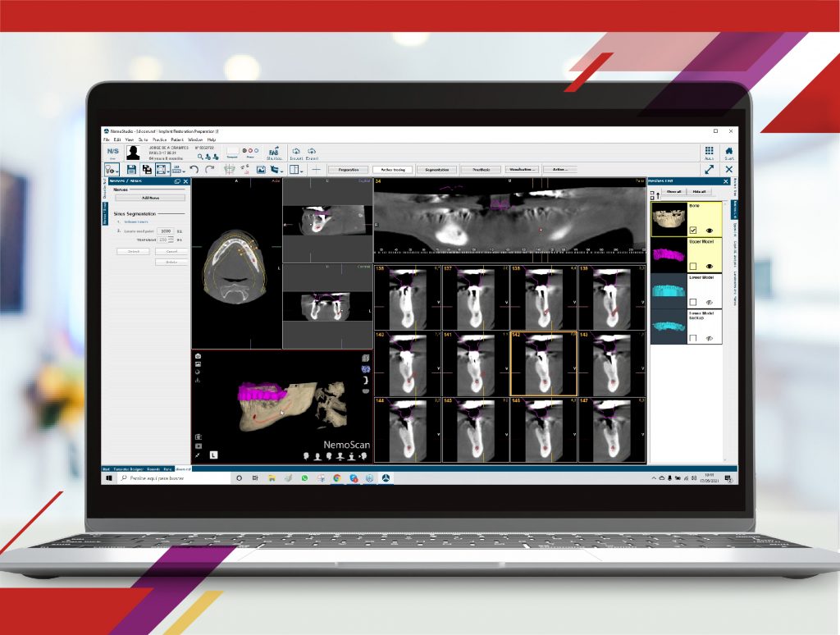Screen dimensions: 840x635
Task: Open the FAB share icon
Action: (x=274, y=153)
